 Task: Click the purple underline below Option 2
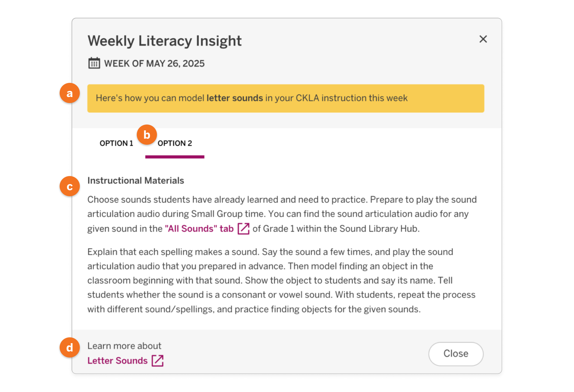pos(175,157)
